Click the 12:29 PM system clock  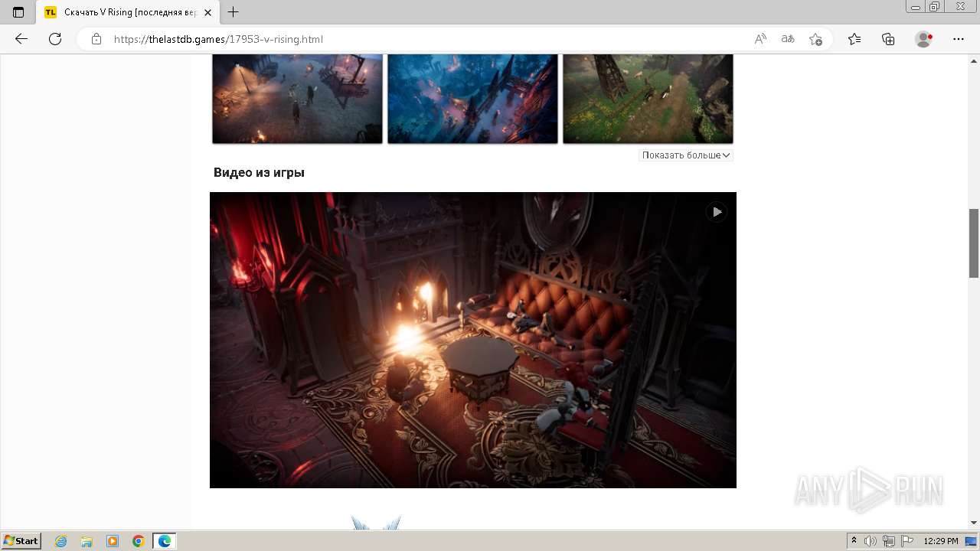[x=941, y=541]
